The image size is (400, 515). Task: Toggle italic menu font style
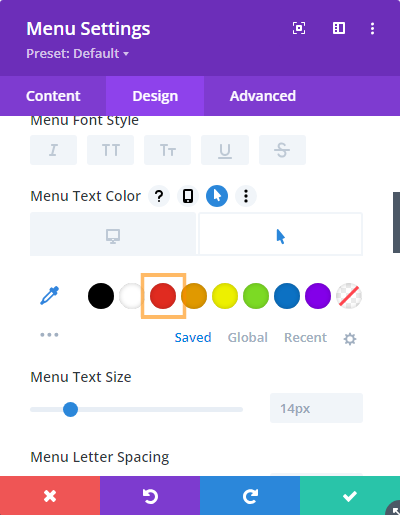[53, 150]
